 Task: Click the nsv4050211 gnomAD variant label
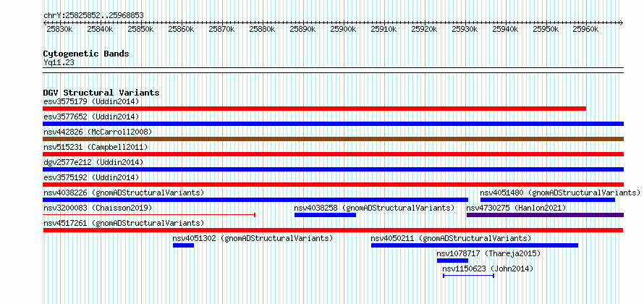pyautogui.click(x=451, y=238)
